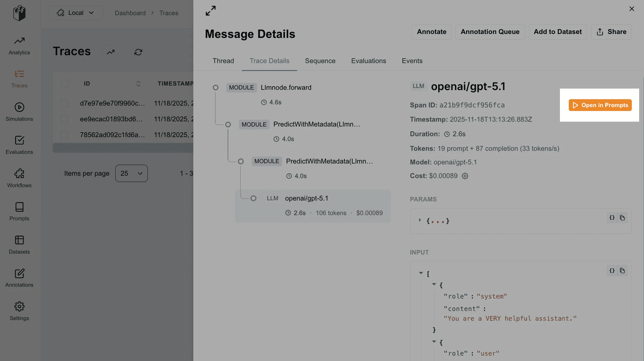Collapse the INPUT array root
Viewport: 644px width, 361px height.
(x=421, y=273)
